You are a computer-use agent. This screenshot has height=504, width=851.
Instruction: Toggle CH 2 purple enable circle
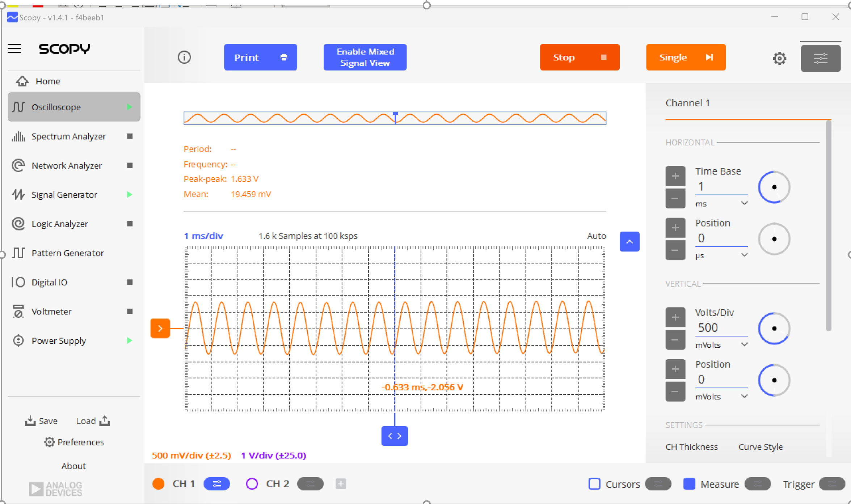click(252, 484)
